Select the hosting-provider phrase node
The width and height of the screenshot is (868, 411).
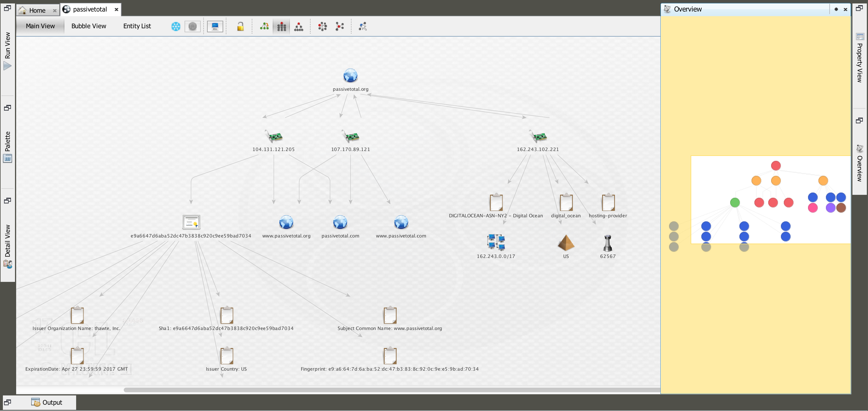coord(608,206)
